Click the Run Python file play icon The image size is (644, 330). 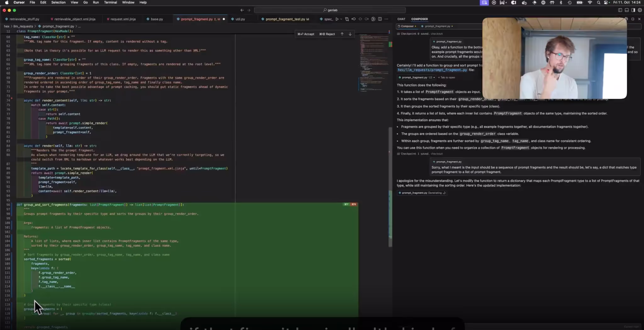pos(337,19)
